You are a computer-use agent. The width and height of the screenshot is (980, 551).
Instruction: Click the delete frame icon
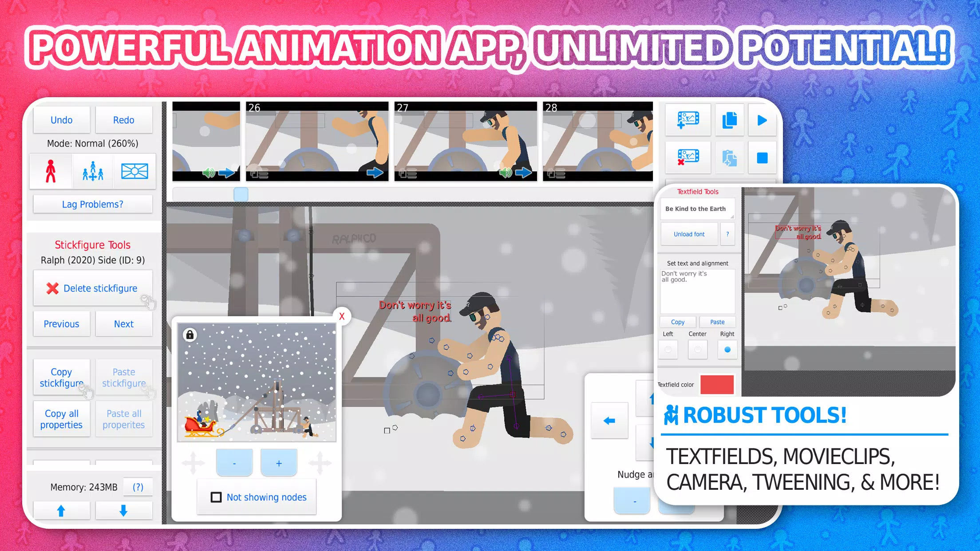point(687,157)
